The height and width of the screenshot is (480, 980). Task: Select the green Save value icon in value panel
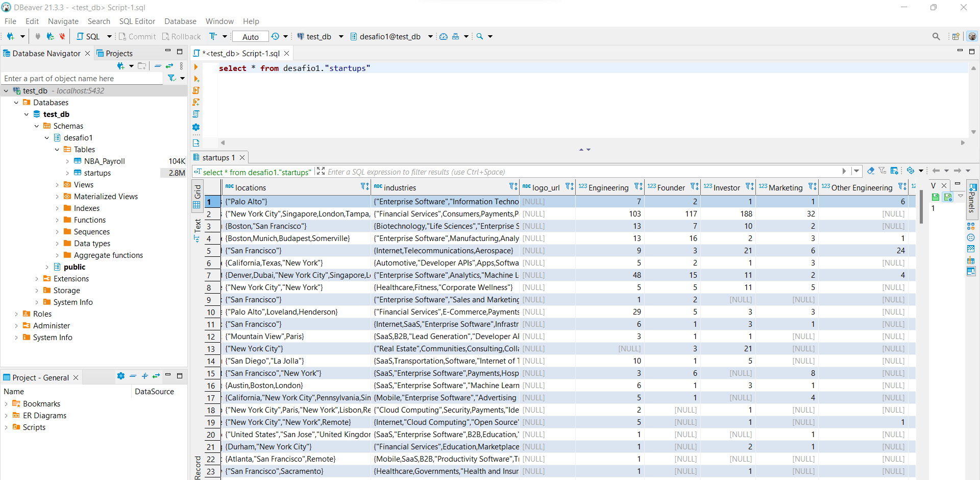936,198
